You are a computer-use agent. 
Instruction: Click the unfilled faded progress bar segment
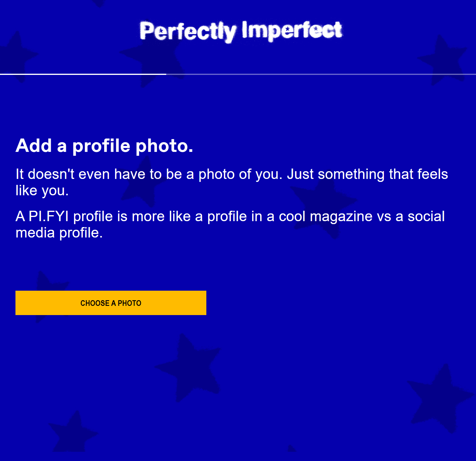point(321,74)
